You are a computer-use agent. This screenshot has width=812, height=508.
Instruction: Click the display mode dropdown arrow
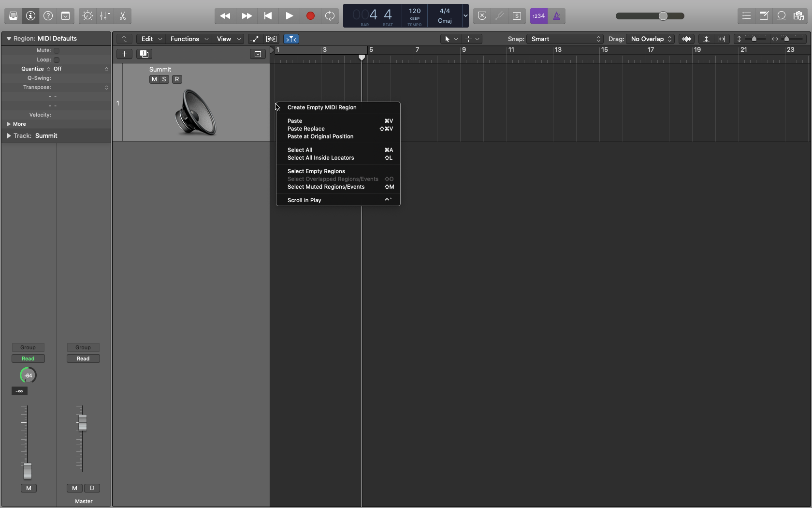pos(465,16)
